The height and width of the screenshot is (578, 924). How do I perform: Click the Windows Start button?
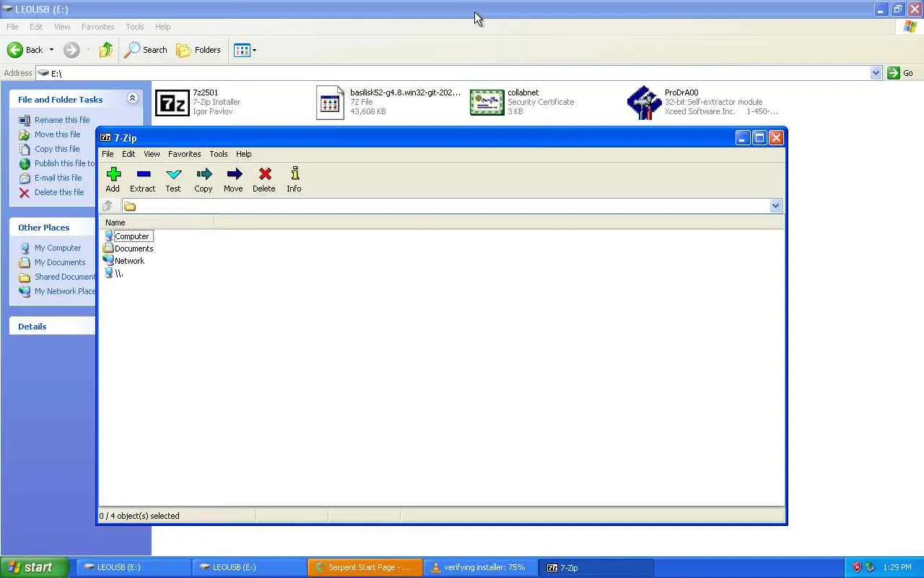34,567
